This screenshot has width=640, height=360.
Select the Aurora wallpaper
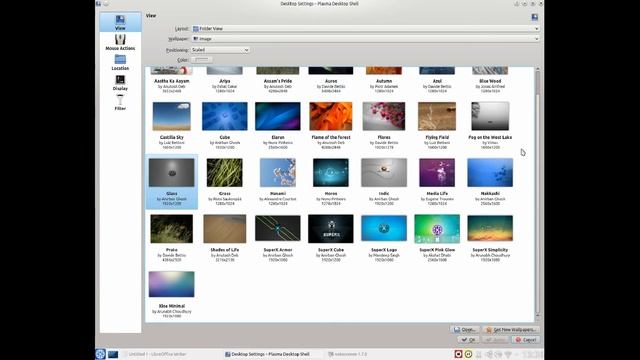pyautogui.click(x=331, y=80)
